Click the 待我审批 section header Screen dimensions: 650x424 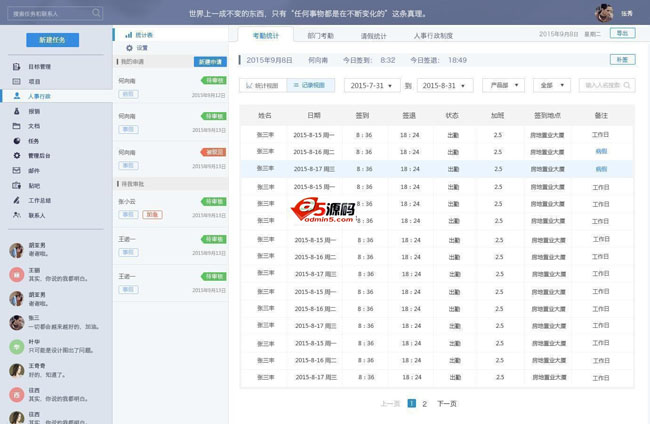click(x=171, y=184)
